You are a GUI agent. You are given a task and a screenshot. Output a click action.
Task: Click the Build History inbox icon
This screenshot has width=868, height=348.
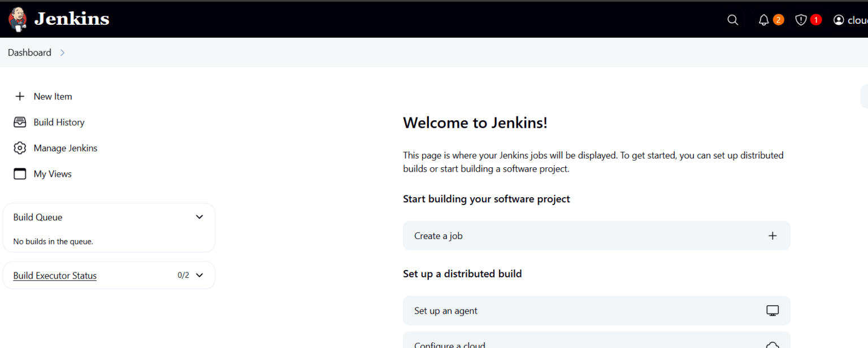pyautogui.click(x=20, y=122)
